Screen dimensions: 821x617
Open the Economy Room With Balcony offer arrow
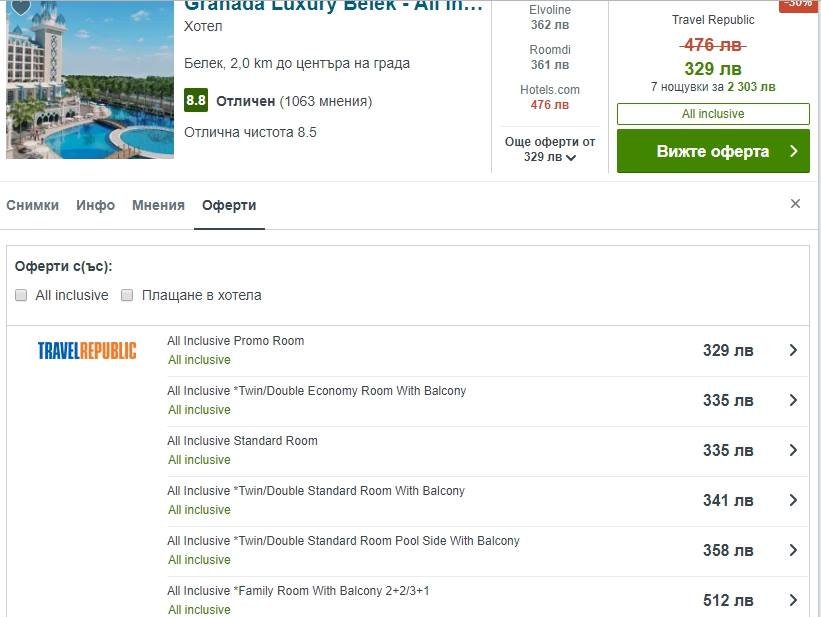(x=793, y=400)
